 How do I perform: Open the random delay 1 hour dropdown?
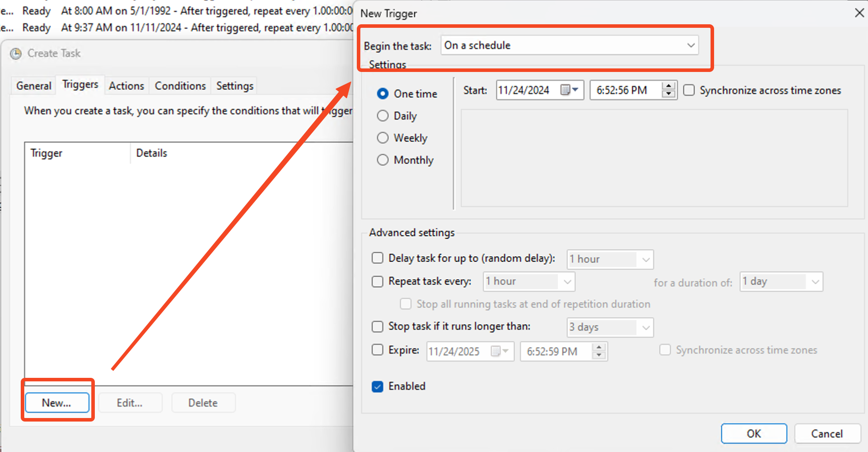pos(646,260)
